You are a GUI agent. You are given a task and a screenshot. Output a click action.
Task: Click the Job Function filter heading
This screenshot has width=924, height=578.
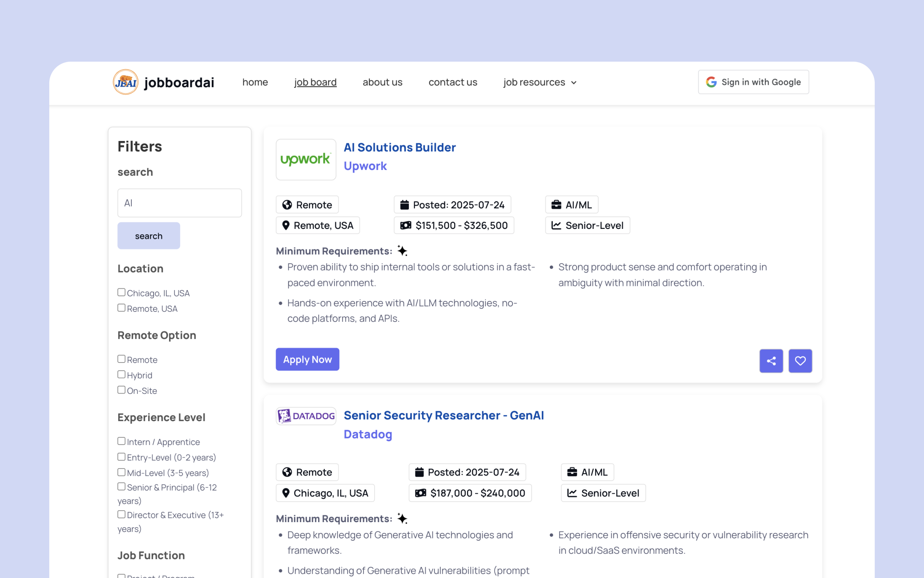(x=151, y=555)
